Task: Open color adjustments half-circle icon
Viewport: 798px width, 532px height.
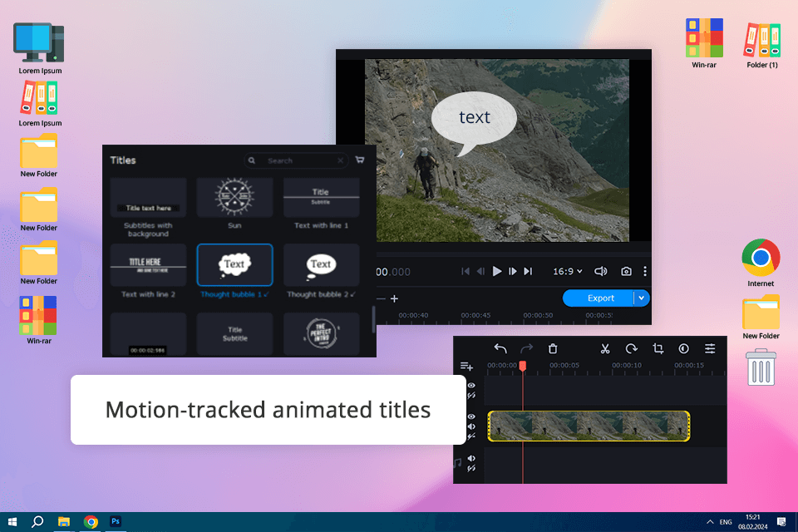Action: (684, 349)
